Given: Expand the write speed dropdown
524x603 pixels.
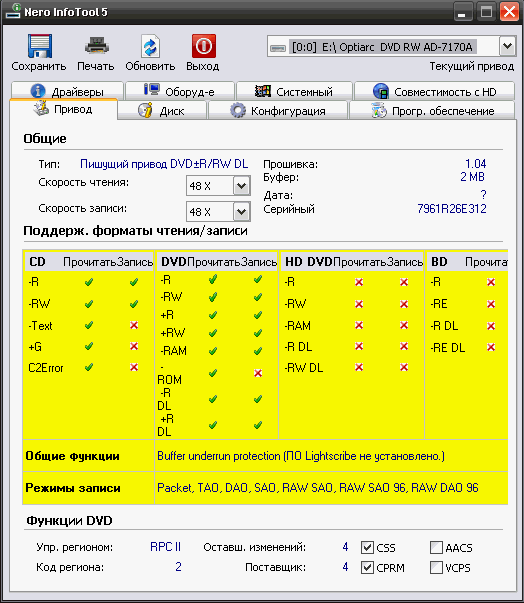Looking at the screenshot, I should tap(242, 212).
